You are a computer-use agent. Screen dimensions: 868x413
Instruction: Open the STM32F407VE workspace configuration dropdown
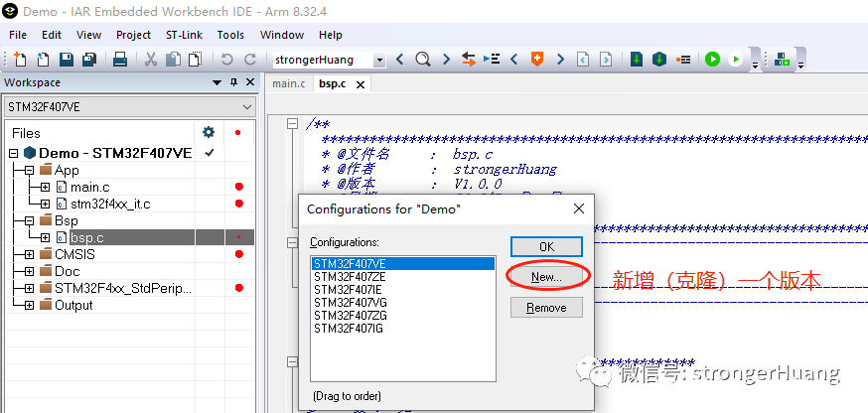129,107
